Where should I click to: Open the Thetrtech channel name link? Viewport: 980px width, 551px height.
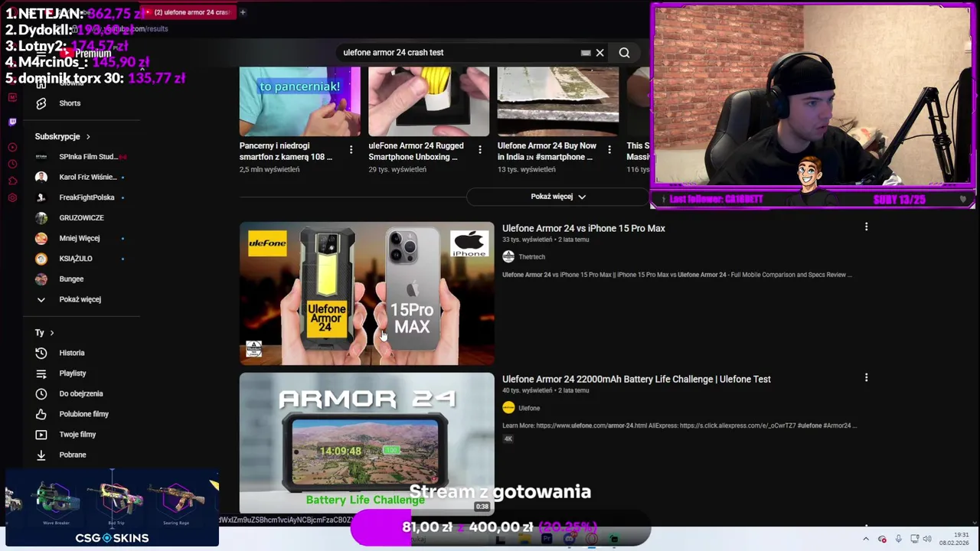click(x=531, y=257)
